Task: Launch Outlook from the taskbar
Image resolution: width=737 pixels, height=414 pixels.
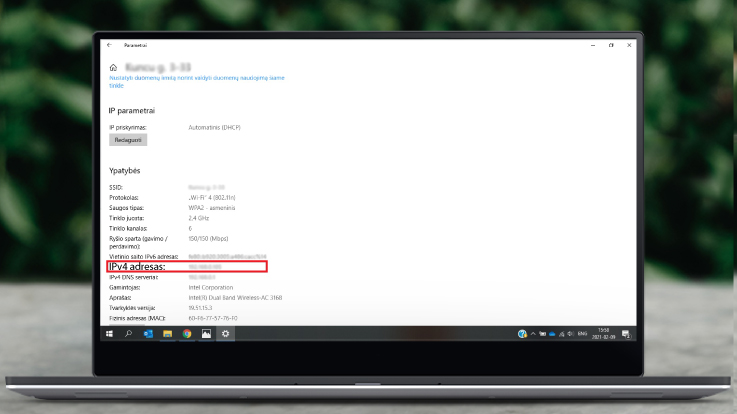Action: click(x=148, y=333)
